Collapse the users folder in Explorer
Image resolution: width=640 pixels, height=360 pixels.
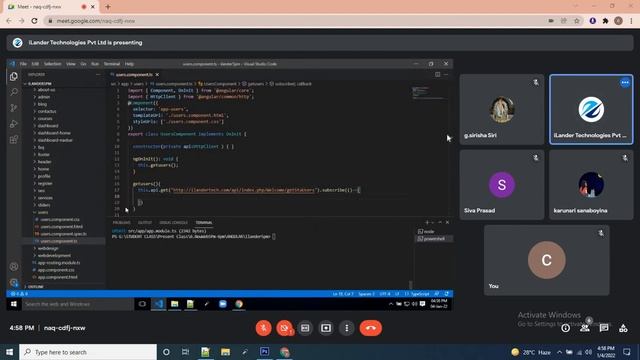(43, 212)
